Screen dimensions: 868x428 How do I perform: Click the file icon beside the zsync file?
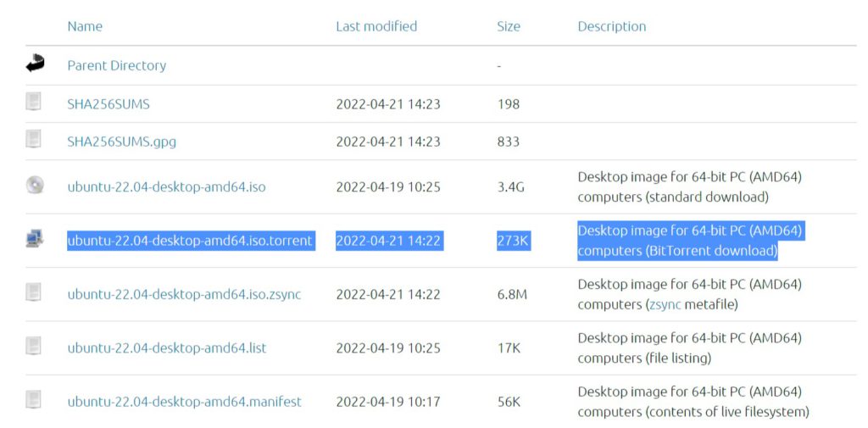tap(34, 292)
